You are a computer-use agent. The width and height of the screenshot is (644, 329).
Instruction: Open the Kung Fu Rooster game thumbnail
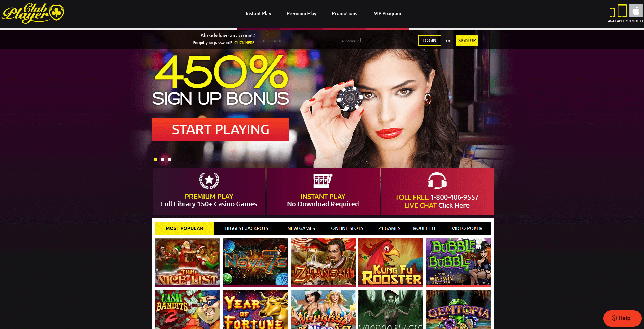pyautogui.click(x=391, y=262)
